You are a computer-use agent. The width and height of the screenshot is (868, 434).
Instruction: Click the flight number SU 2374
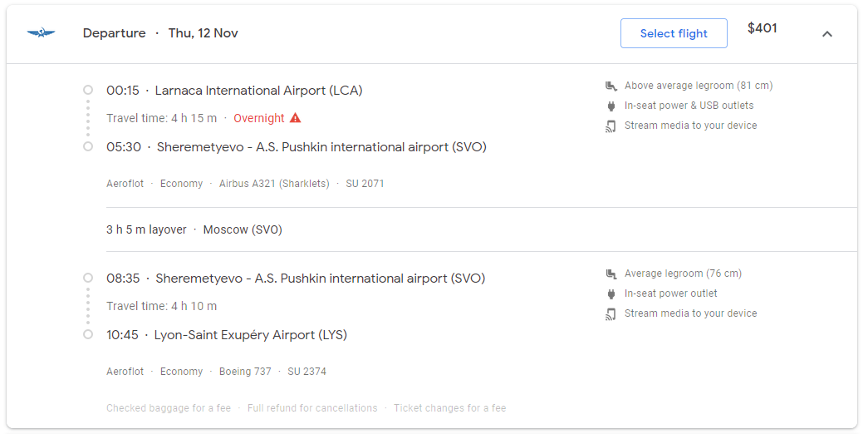(x=306, y=372)
